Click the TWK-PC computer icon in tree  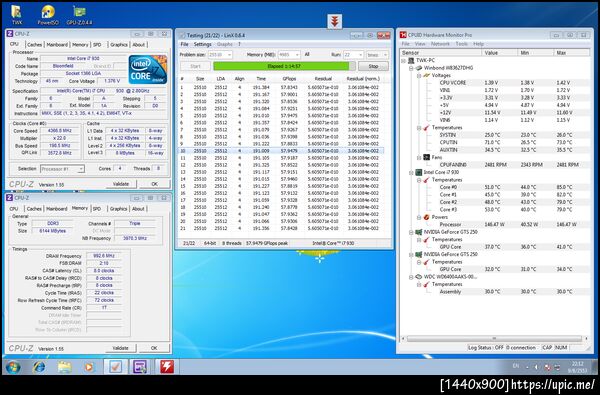coord(411,60)
